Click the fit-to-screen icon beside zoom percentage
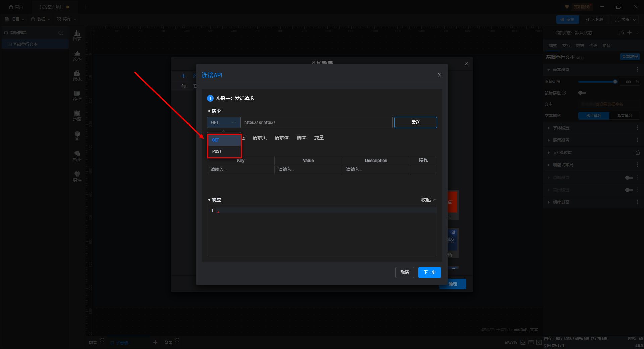 point(523,342)
